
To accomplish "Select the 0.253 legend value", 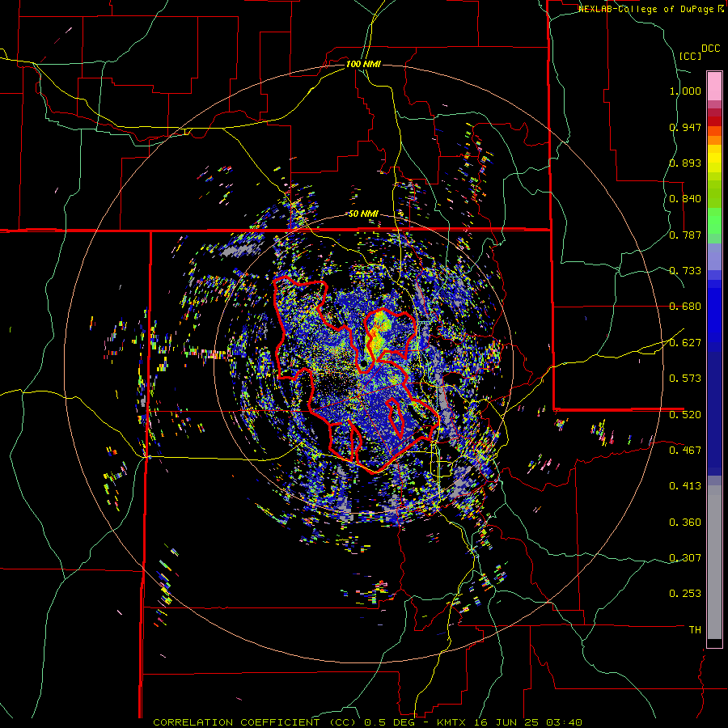I will [685, 594].
